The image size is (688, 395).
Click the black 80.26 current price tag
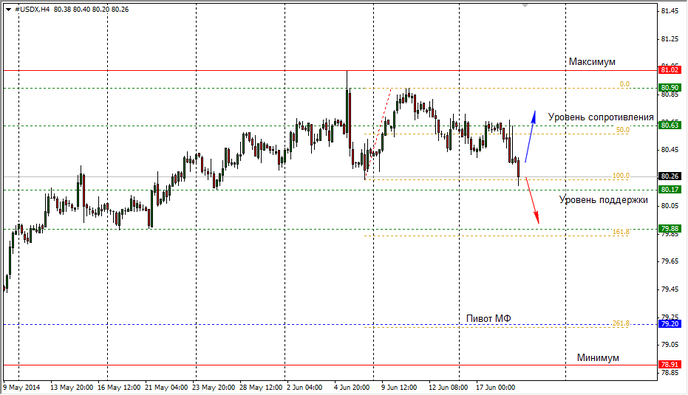point(670,176)
